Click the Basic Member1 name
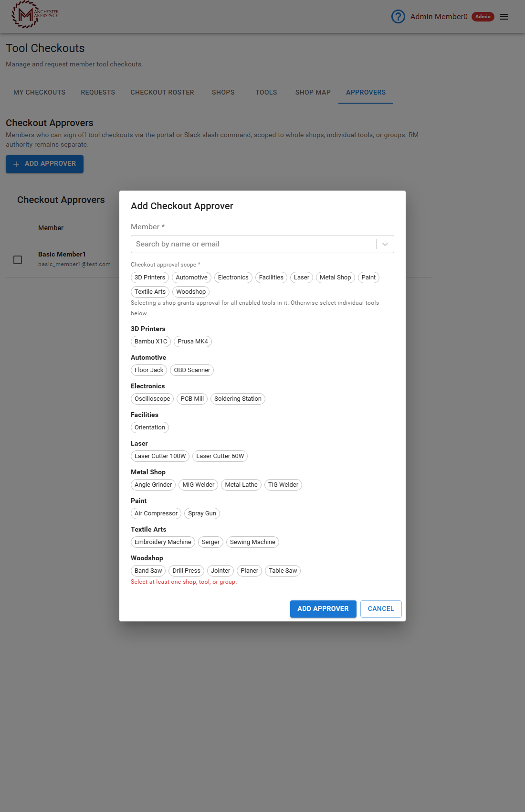The height and width of the screenshot is (812, 525). 62,254
